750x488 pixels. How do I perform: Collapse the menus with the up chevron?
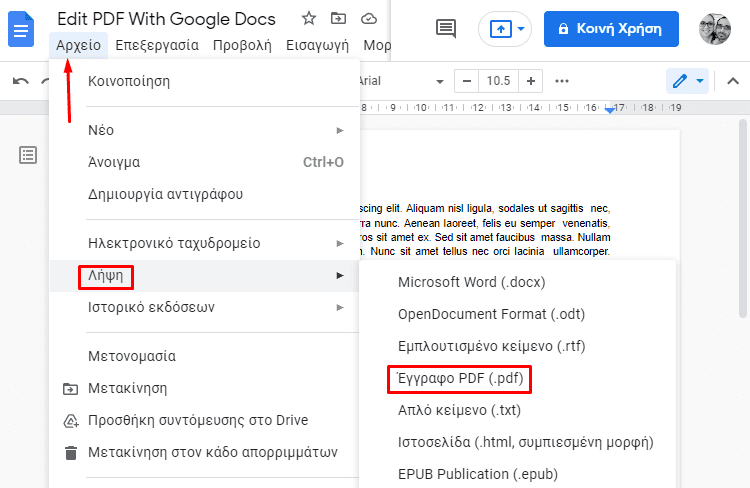[x=733, y=81]
